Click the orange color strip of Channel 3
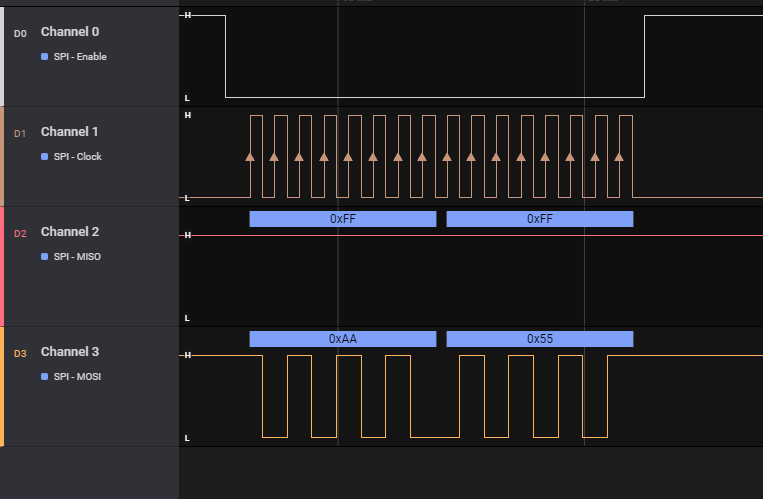This screenshot has width=763, height=499. (2, 386)
